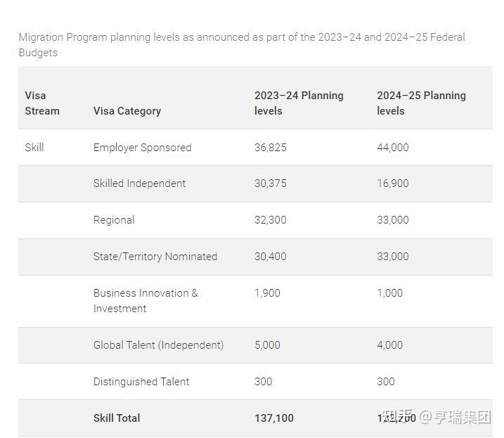Screen dimensions: 504x438
Task: Click the 137,100 Skill Total value
Action: coord(274,418)
